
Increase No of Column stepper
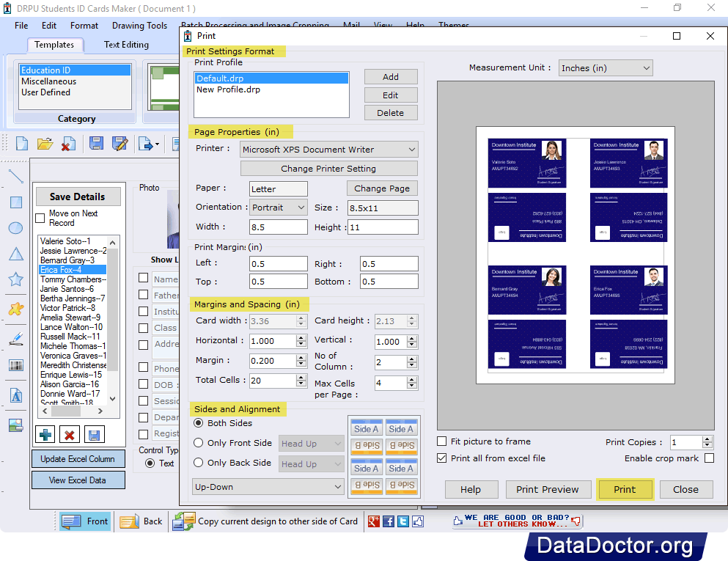pos(412,359)
